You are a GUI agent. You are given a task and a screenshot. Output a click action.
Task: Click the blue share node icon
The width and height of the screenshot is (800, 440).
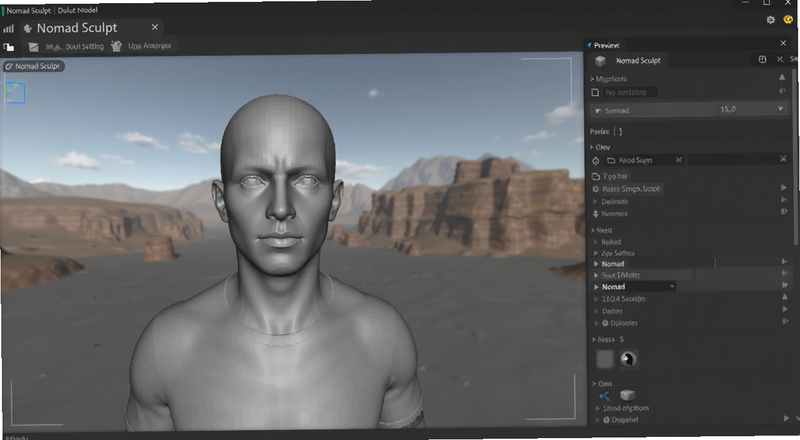[605, 396]
